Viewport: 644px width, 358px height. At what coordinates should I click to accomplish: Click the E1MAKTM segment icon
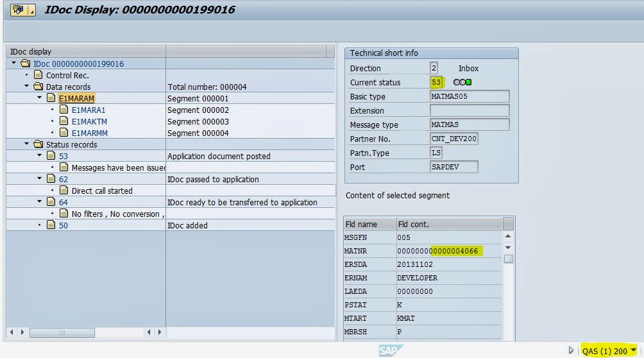pos(64,121)
